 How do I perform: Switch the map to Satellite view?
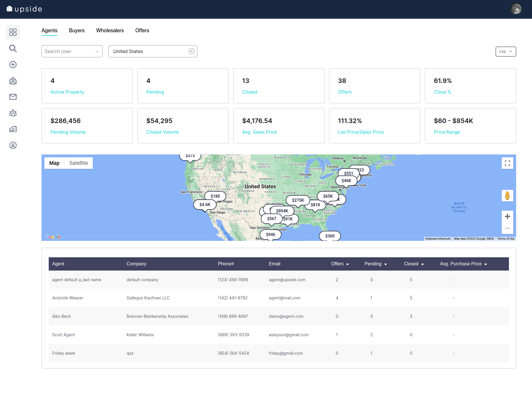pyautogui.click(x=78, y=163)
